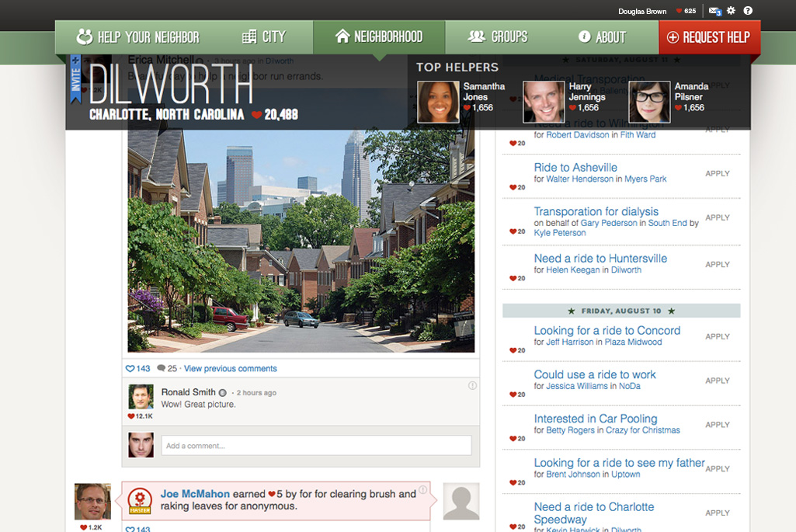Open settings via the gear icon

[x=732, y=11]
